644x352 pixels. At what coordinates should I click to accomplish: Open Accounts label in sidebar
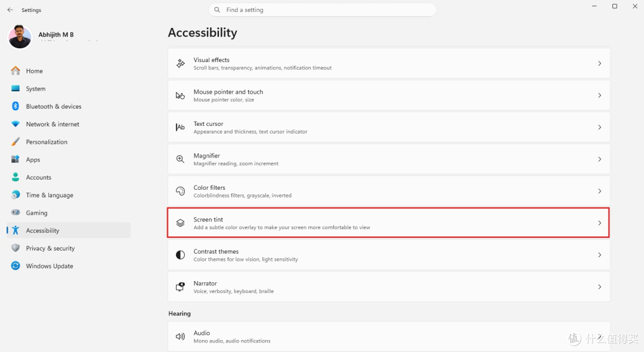[x=39, y=177]
